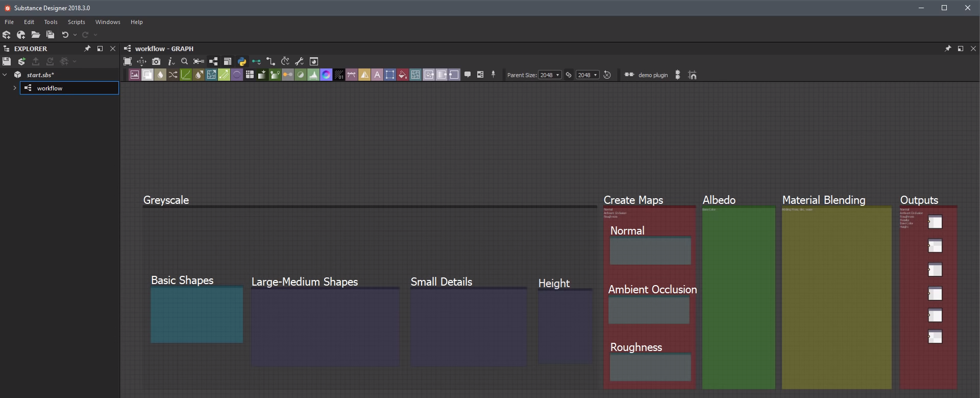Add a Transformation 2D node
This screenshot has width=980, height=398.
tap(390, 75)
